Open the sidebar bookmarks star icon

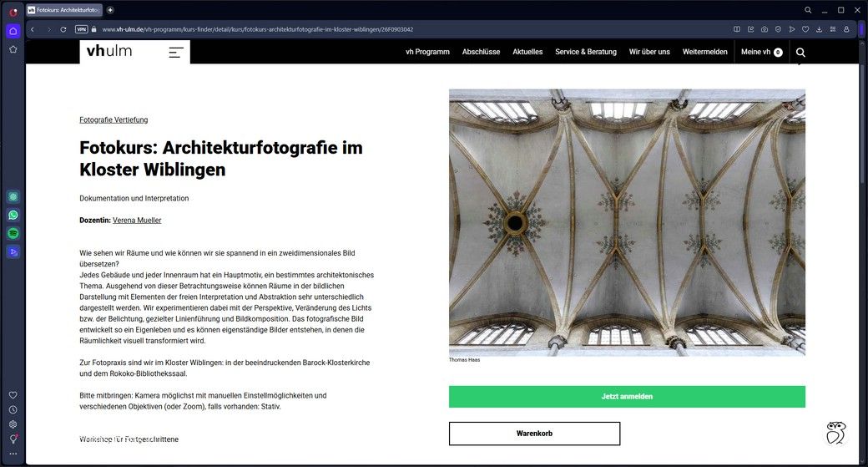pyautogui.click(x=13, y=49)
